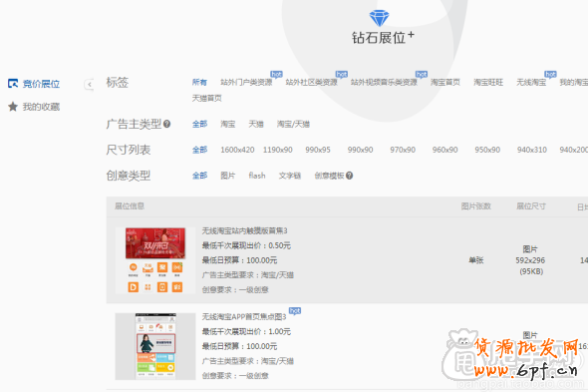This screenshot has height=392, width=588.
Task: Filter by tag 淘宝旺旺
Action: tap(488, 82)
